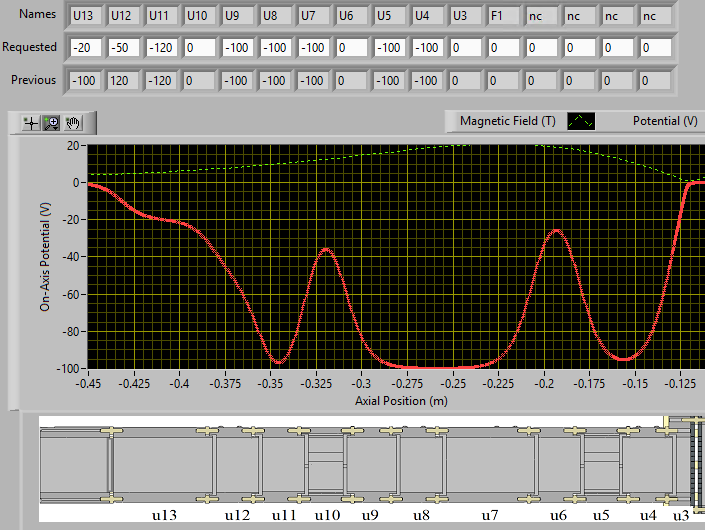Image resolution: width=705 pixels, height=530 pixels.
Task: Edit Requested value for U8
Action: pos(276,48)
